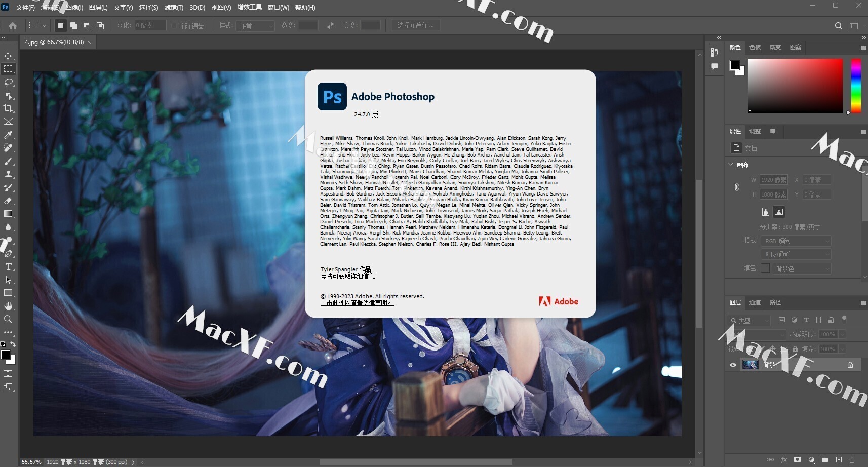Click the new group folder icon
This screenshot has width=868, height=467.
point(825,459)
